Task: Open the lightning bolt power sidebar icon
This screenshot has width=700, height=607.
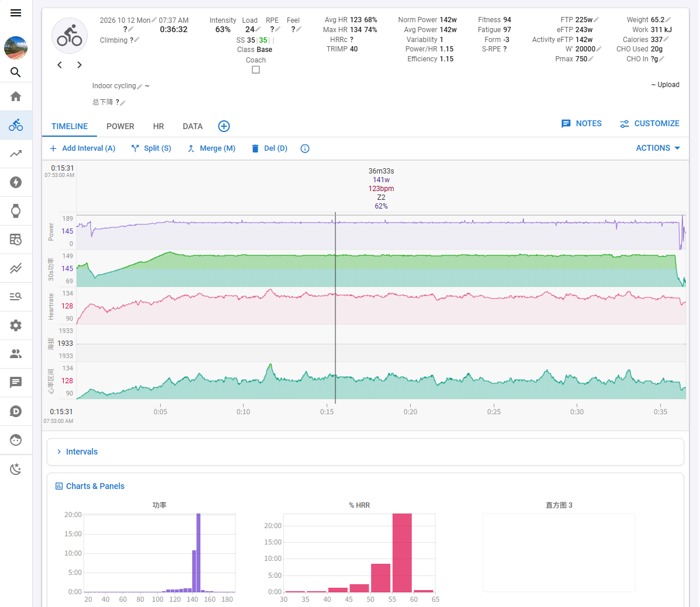Action: (x=16, y=182)
